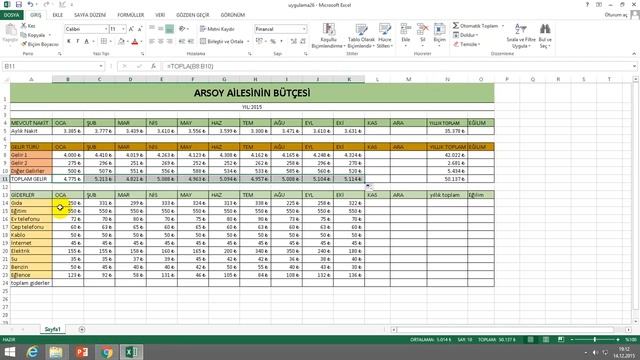Select the Sayfa1 sheet tab

coord(53,329)
